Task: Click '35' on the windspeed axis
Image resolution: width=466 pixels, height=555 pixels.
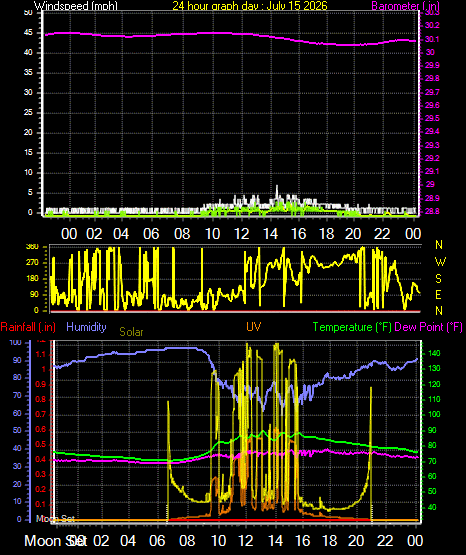Action: 28,73
